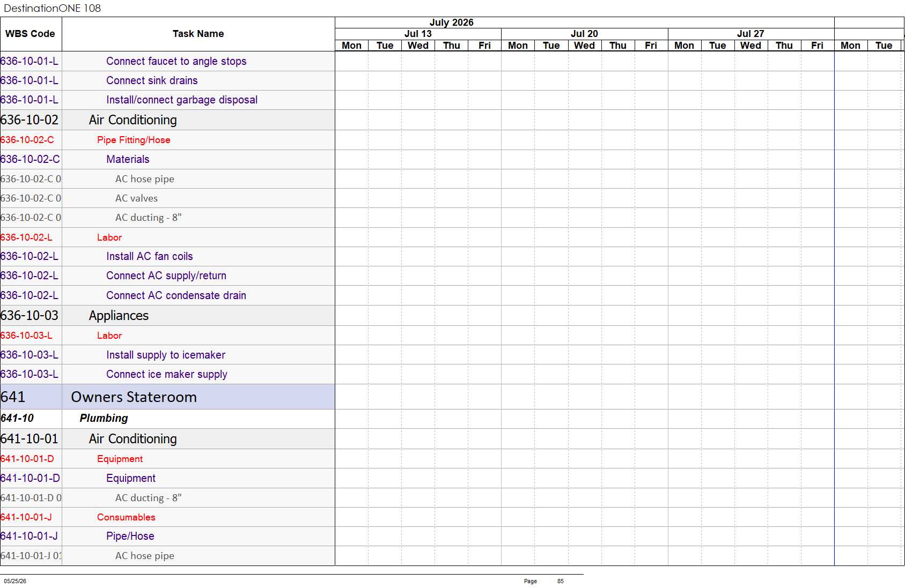Click the 'AC valves' task
Viewport: 905px width, 588px height.
(x=136, y=198)
